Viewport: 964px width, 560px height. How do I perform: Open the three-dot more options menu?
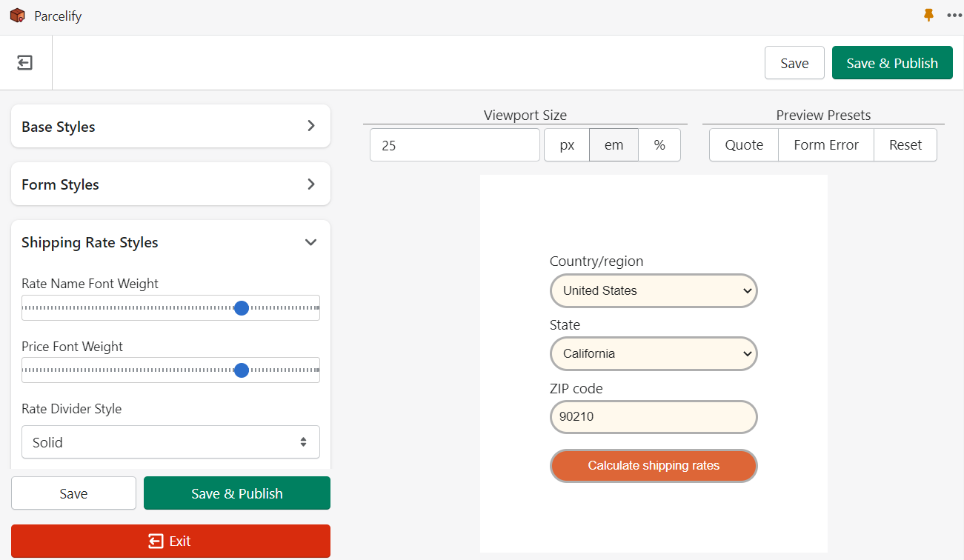(954, 16)
